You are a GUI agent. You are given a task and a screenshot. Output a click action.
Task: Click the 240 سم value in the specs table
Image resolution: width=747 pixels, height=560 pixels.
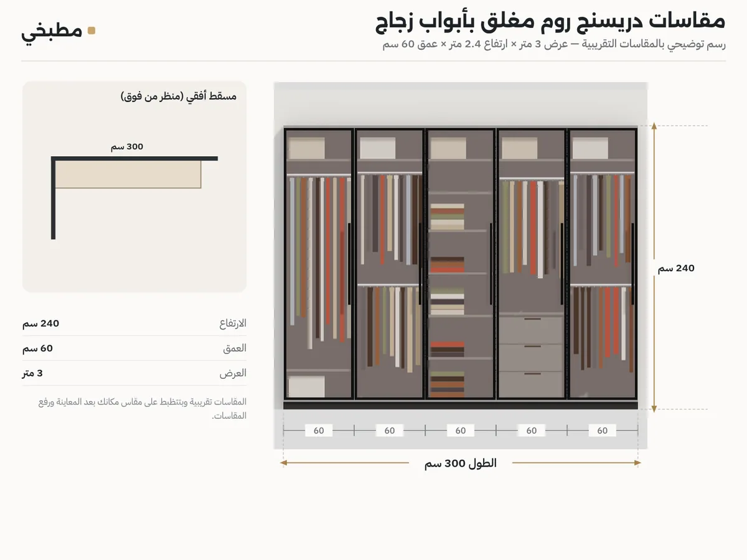40,324
